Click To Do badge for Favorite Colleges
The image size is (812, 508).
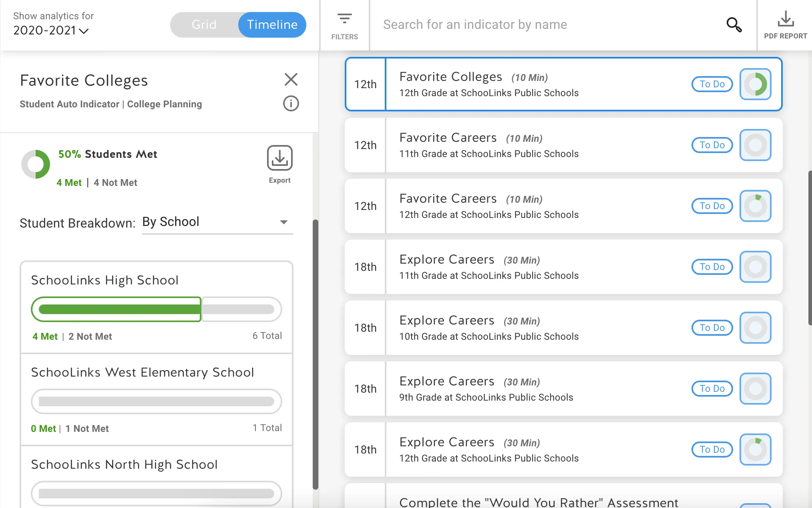(x=712, y=84)
